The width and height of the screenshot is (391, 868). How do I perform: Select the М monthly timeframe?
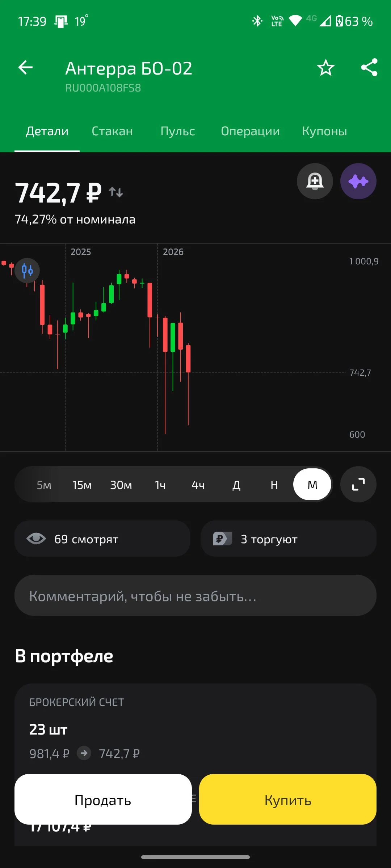coord(312,484)
